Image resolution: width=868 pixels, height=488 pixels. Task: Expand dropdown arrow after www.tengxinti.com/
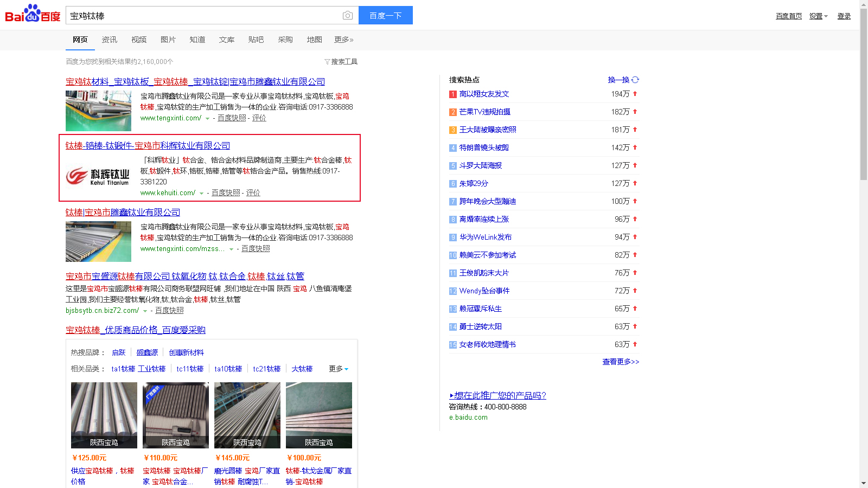point(207,119)
